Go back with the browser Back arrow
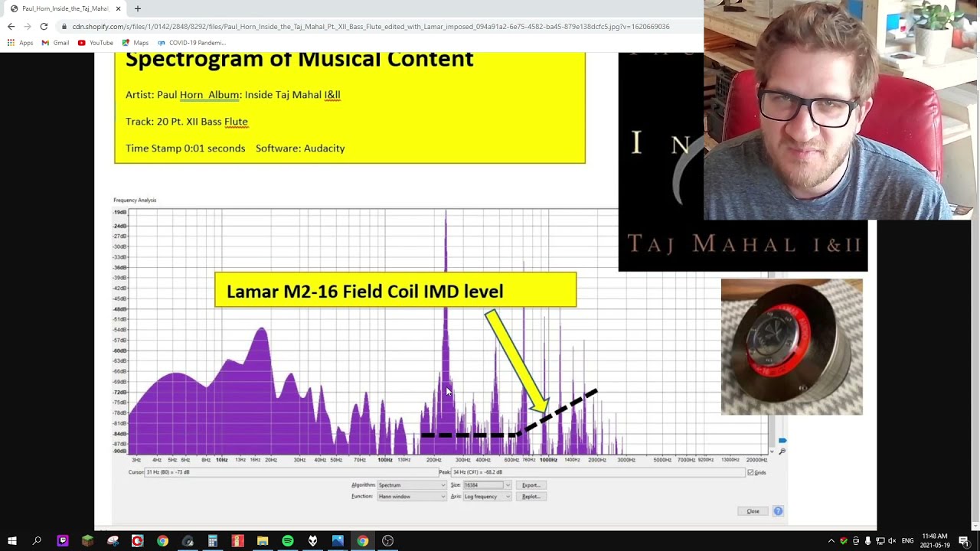Viewport: 980px width, 551px height. point(11,26)
